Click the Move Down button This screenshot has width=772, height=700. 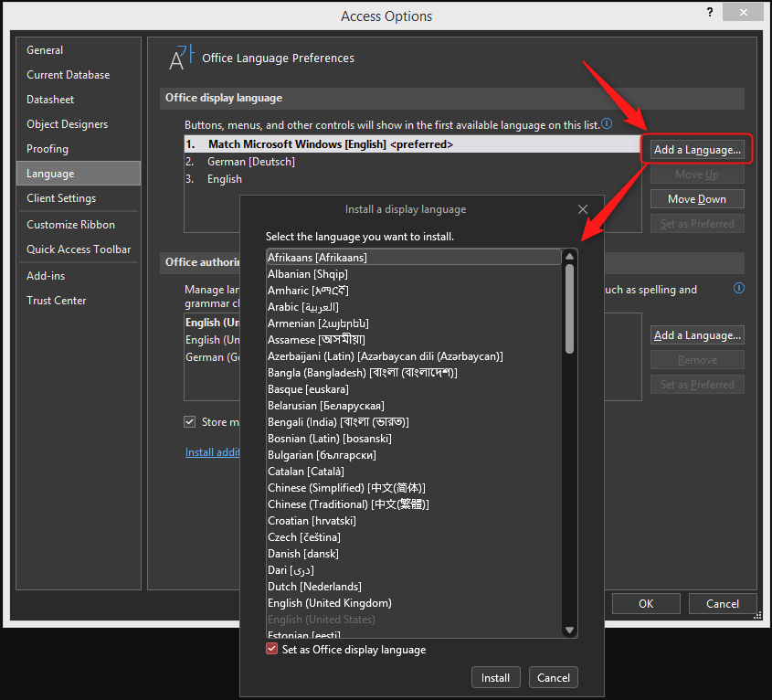[697, 199]
